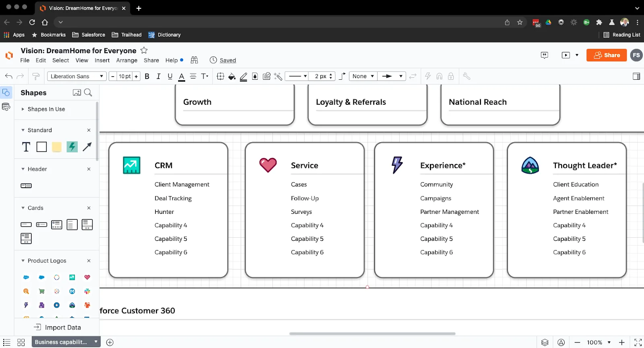Image resolution: width=644 pixels, height=348 pixels.
Task: Click the Saved status link
Action: point(228,60)
